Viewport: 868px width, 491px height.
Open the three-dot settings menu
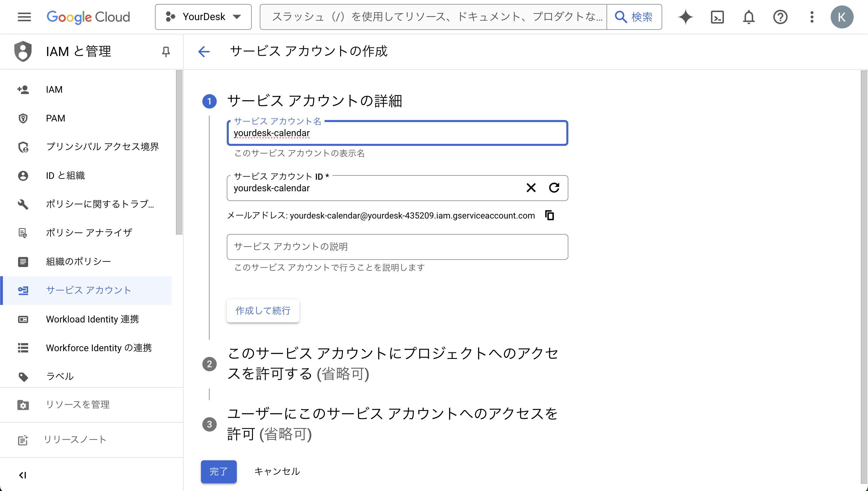(812, 17)
